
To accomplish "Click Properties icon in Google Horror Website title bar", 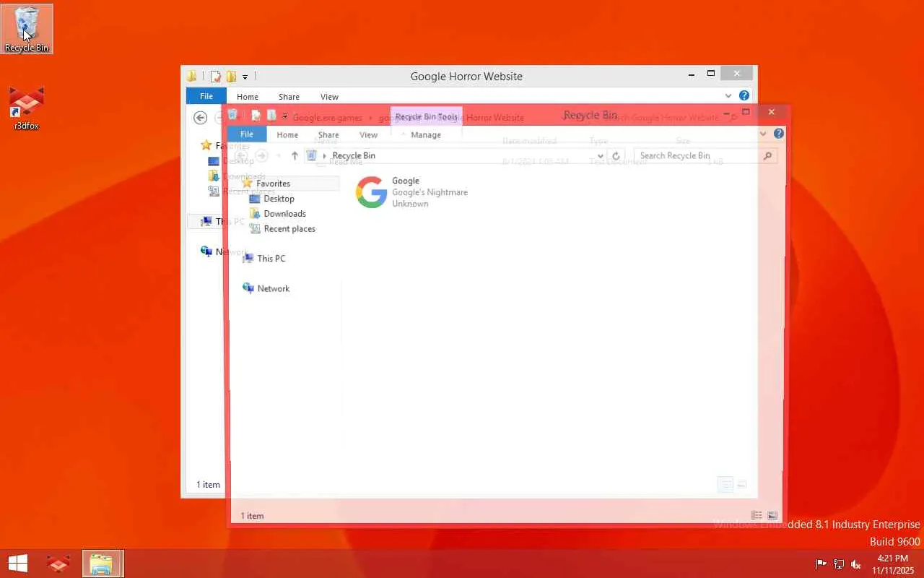I will click(x=215, y=77).
